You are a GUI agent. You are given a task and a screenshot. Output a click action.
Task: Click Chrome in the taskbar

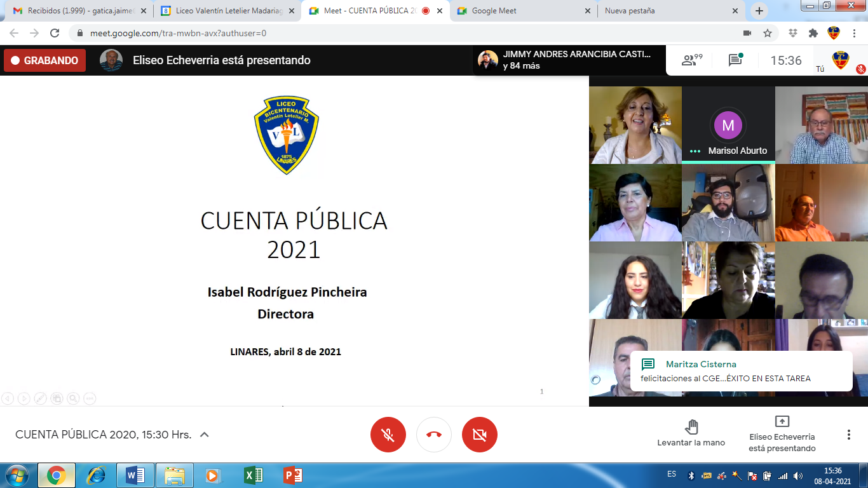pos(57,475)
